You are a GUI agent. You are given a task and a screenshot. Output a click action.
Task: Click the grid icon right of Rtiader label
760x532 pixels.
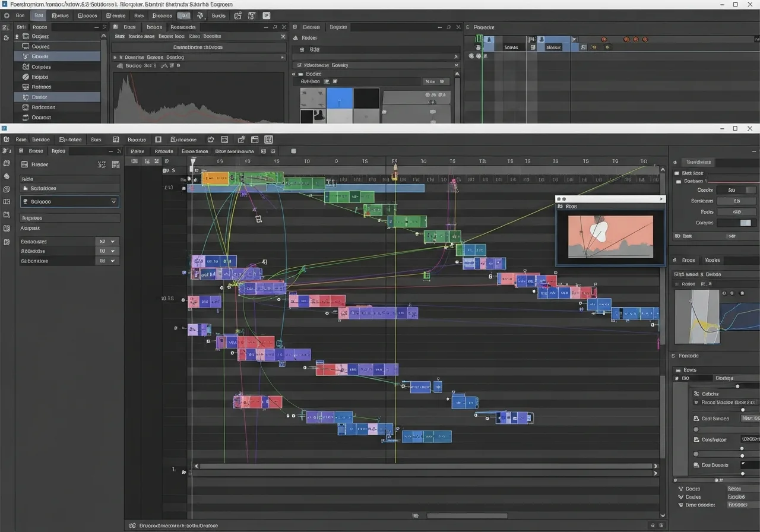(116, 164)
